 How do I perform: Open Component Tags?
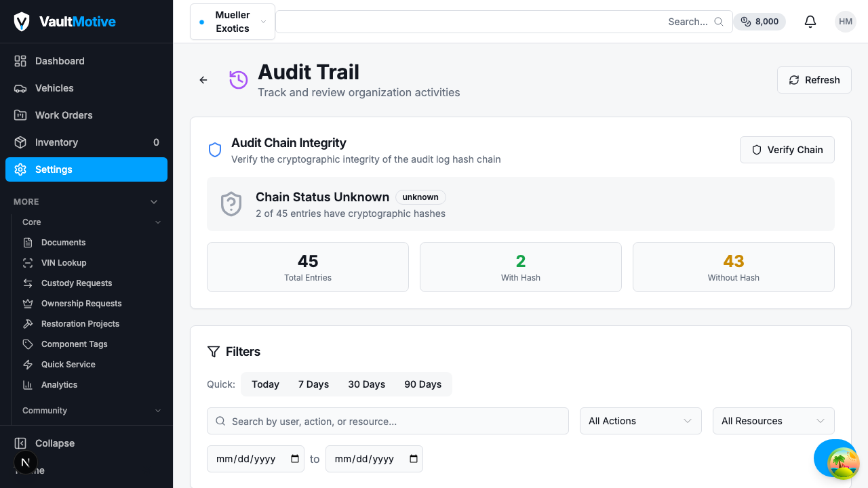point(92,344)
